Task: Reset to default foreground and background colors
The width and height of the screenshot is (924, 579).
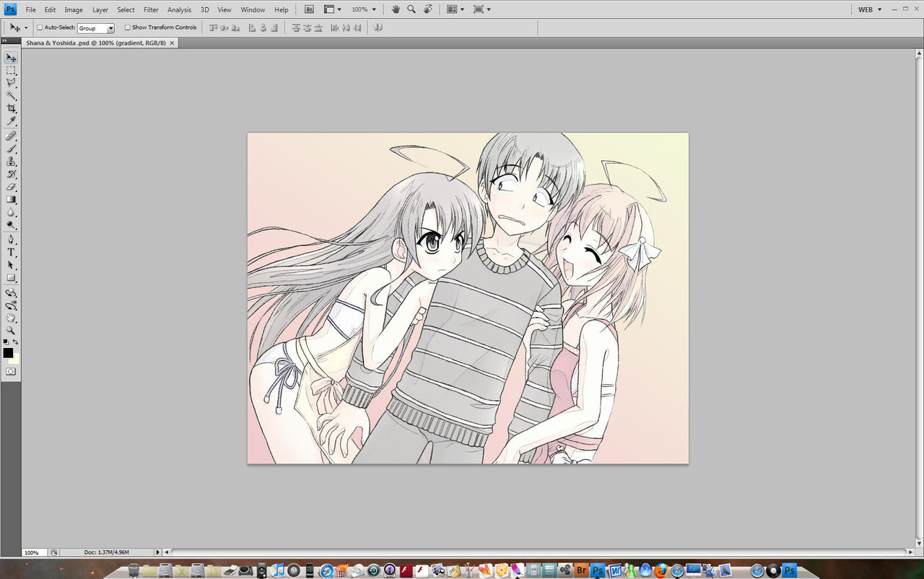Action: (6, 341)
